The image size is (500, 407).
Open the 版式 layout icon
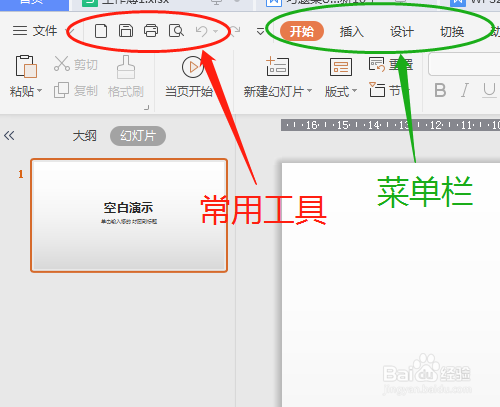point(341,67)
